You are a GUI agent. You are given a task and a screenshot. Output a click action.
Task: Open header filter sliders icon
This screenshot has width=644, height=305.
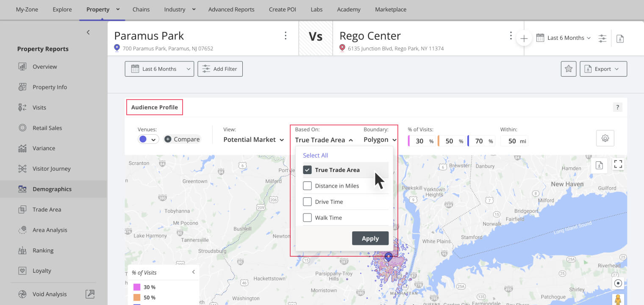pyautogui.click(x=602, y=38)
